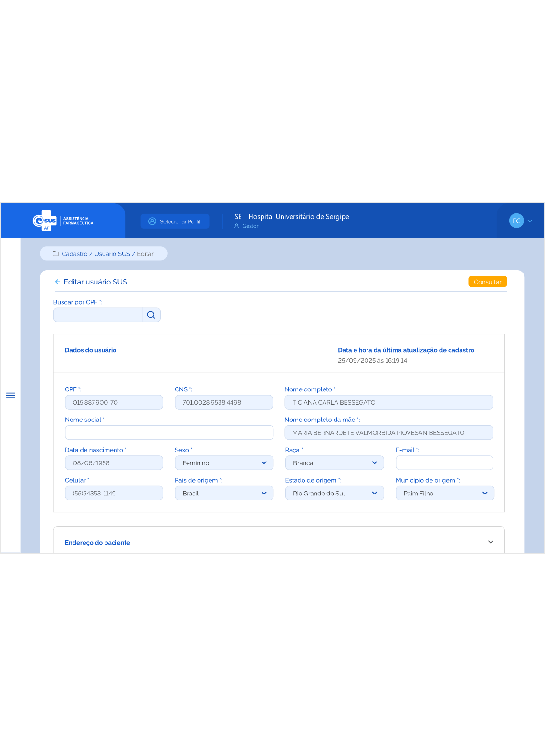
Task: Expand the Endereço do paciente section
Action: [x=491, y=542]
